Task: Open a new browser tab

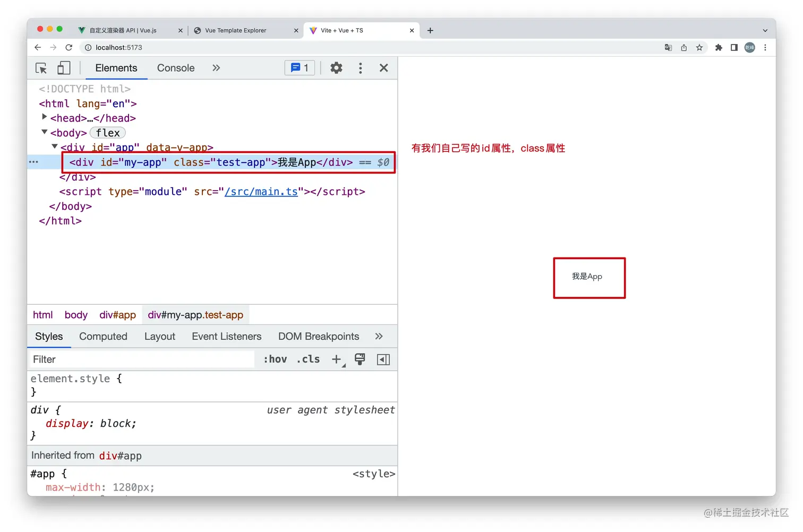Action: point(430,30)
